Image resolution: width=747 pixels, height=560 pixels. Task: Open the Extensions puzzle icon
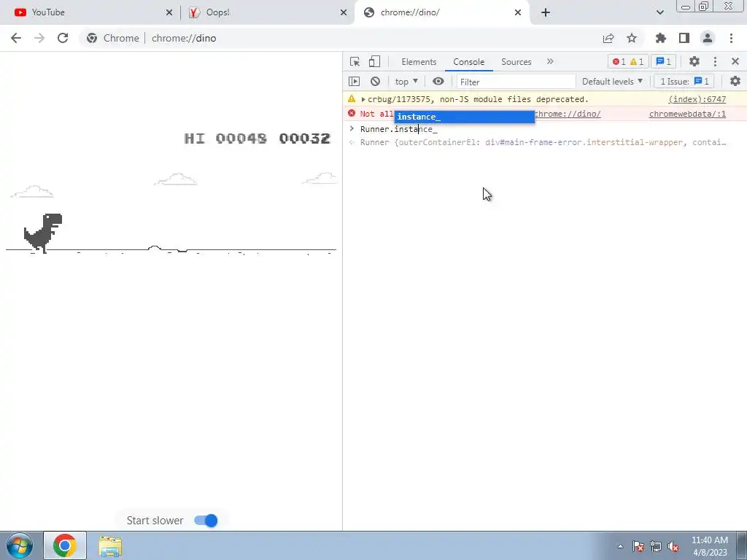point(661,38)
